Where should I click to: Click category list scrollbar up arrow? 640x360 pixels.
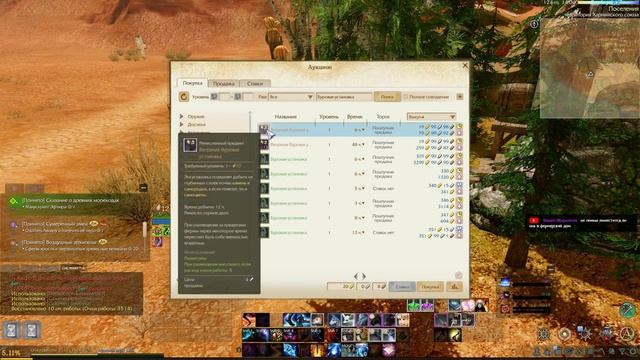pyautogui.click(x=250, y=113)
